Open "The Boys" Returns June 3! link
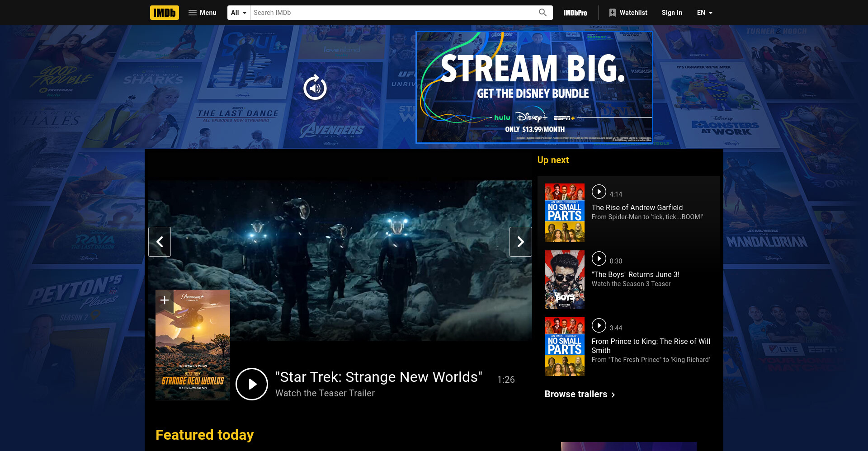Screen dimensions: 868x451 pos(635,274)
